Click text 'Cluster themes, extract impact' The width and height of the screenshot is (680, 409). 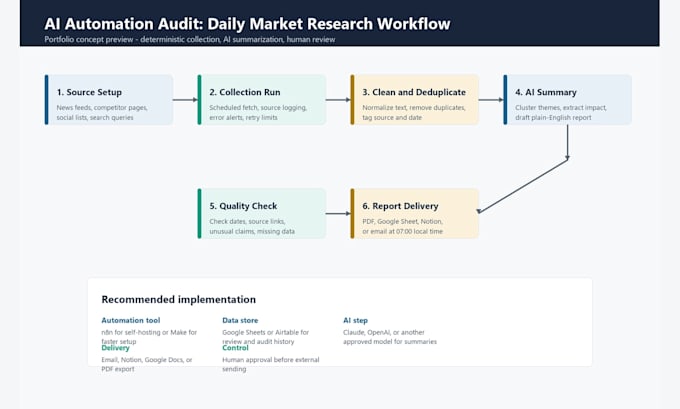561,108
